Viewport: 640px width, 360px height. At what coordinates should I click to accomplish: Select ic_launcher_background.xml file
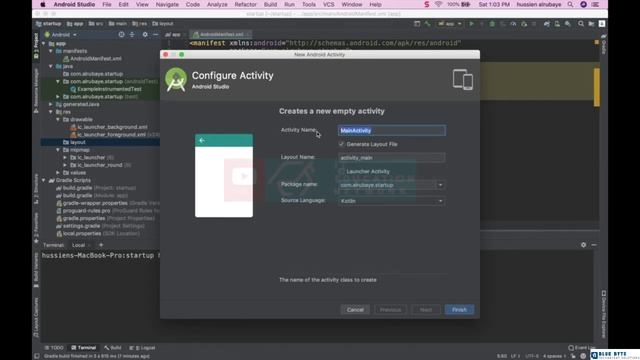coord(109,127)
